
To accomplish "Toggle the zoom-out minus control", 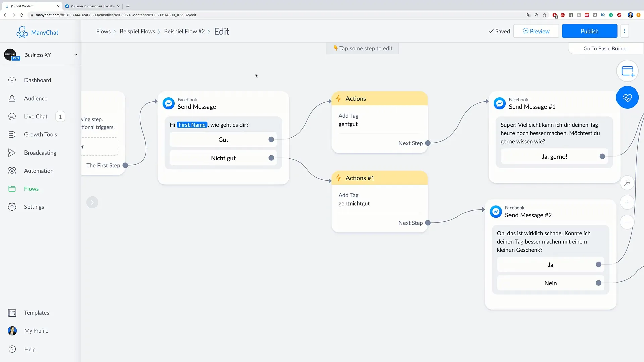I will [x=628, y=222].
